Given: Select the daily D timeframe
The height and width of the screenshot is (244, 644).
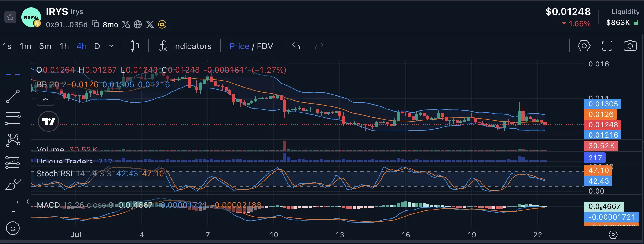Looking at the screenshot, I should tap(97, 46).
